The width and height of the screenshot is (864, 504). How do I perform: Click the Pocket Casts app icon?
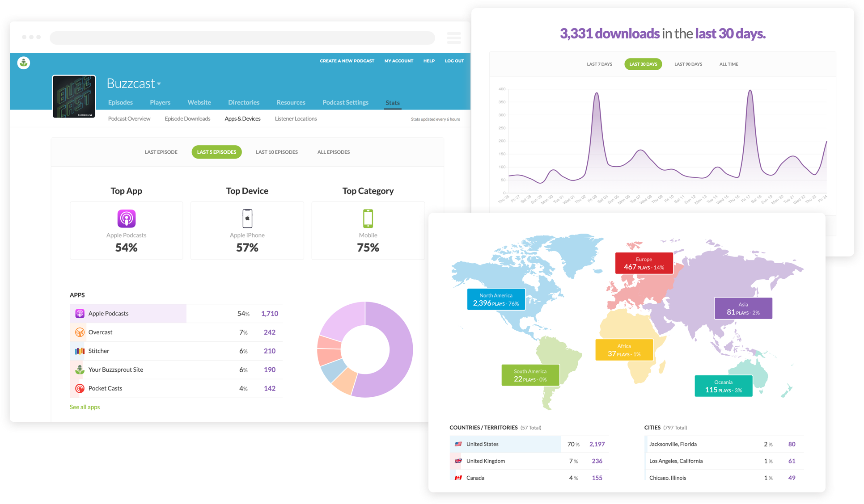80,389
